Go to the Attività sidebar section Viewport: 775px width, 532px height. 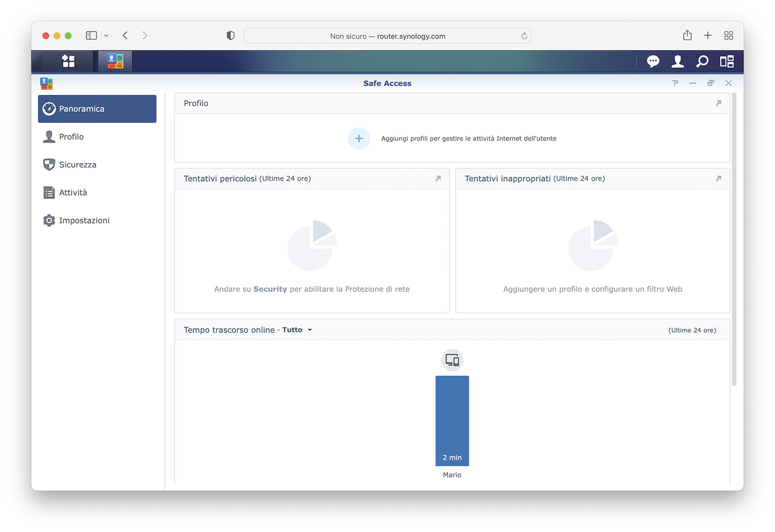tap(97, 193)
